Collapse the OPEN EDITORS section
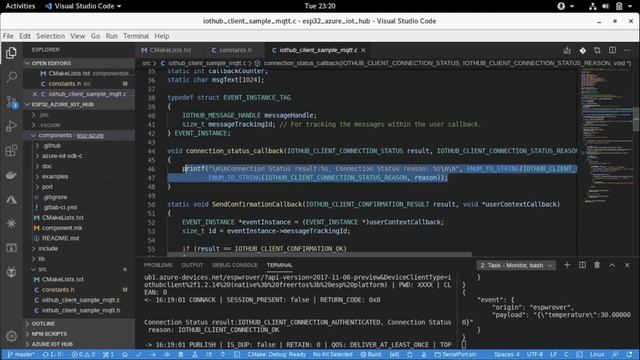The image size is (640, 360). (78, 63)
